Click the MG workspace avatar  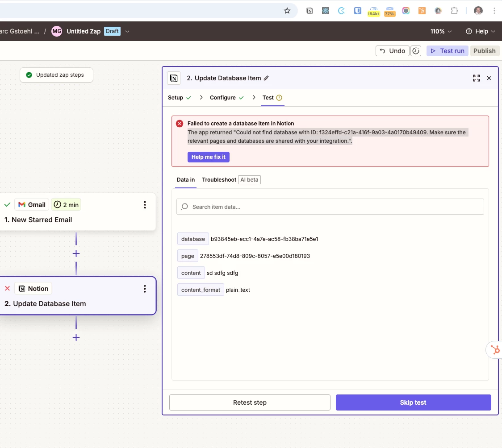tap(57, 31)
